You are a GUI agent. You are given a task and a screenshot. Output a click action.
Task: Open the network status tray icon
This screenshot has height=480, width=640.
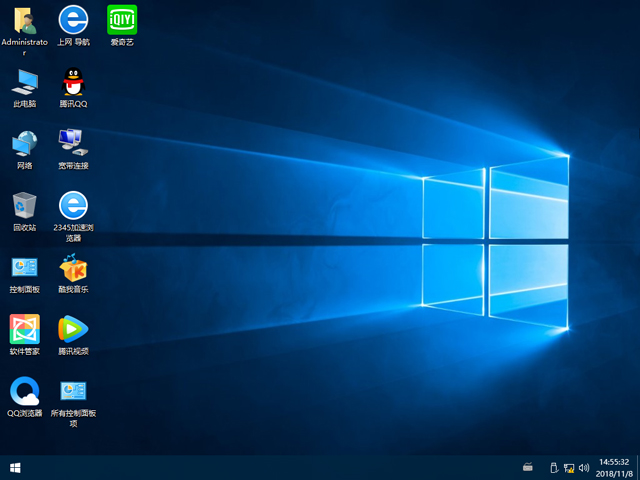tap(569, 467)
